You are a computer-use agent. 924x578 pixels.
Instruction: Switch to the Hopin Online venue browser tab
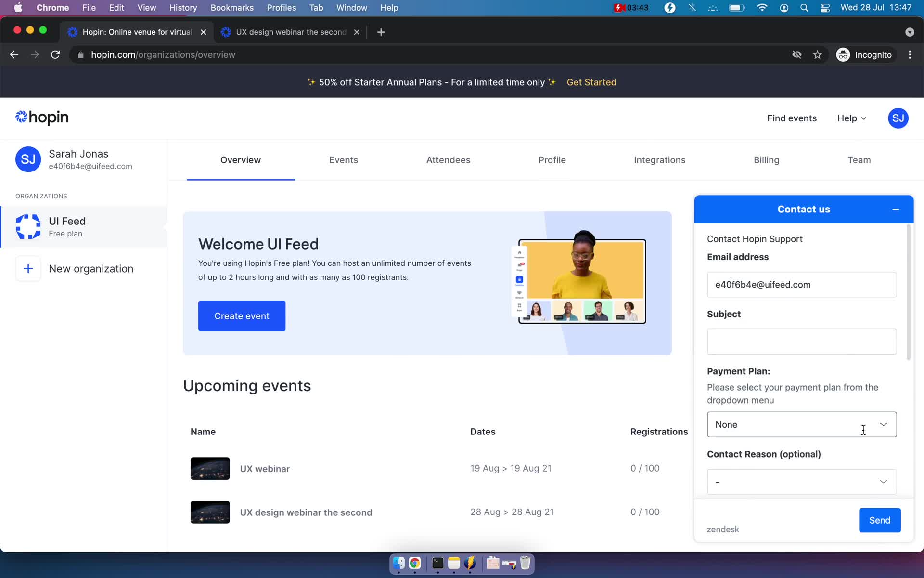click(x=137, y=32)
